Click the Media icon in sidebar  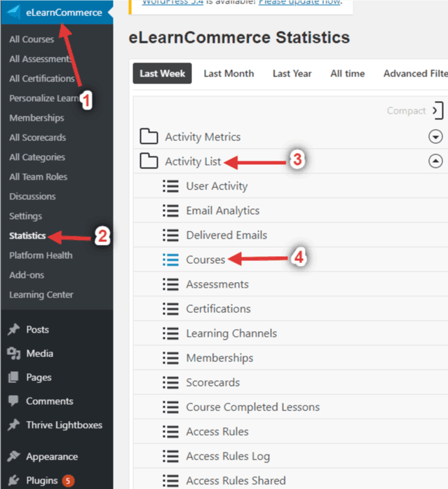point(14,354)
